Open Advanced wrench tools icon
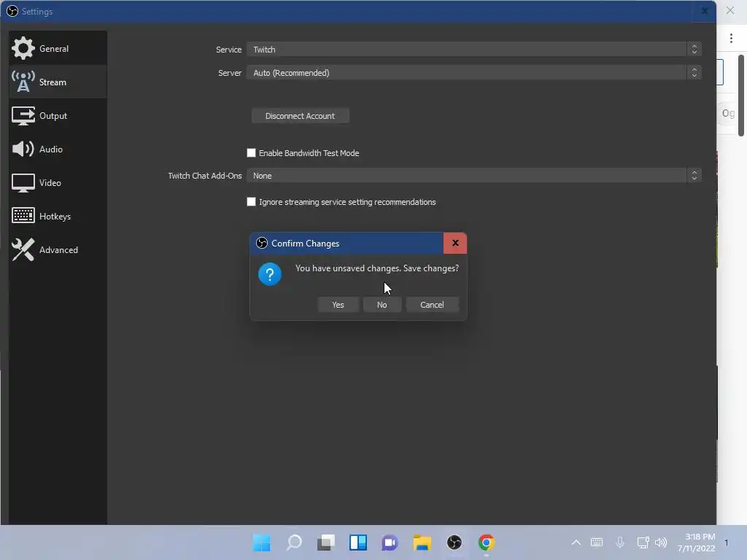This screenshot has height=560, width=747. 23,249
